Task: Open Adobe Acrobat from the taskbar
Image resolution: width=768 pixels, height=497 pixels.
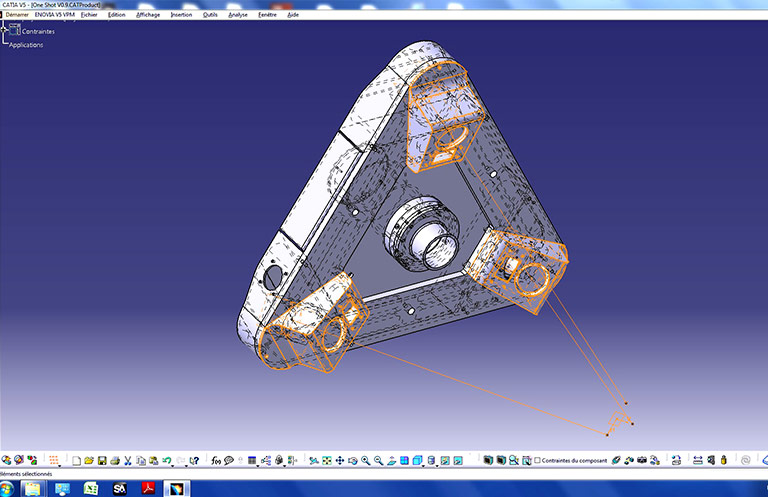Action: tap(149, 488)
